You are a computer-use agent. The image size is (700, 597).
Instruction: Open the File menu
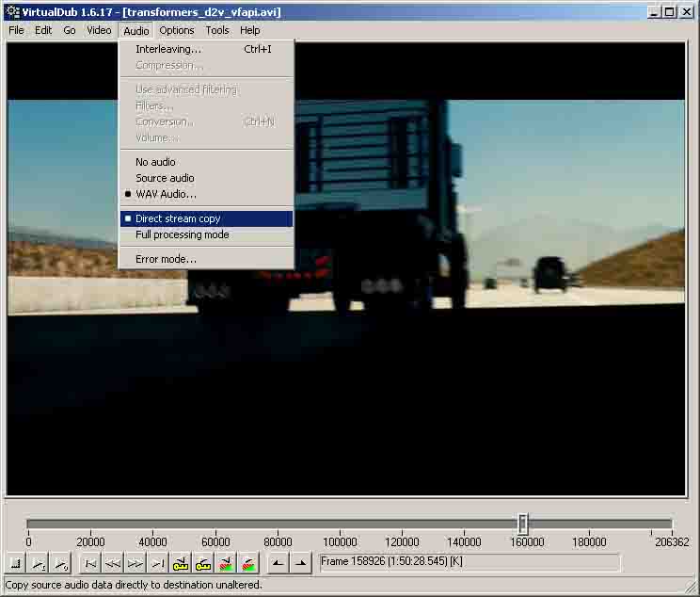coord(17,30)
